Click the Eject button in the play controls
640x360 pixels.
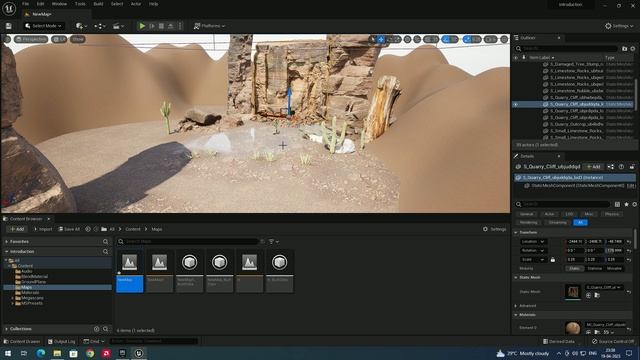[x=171, y=26]
